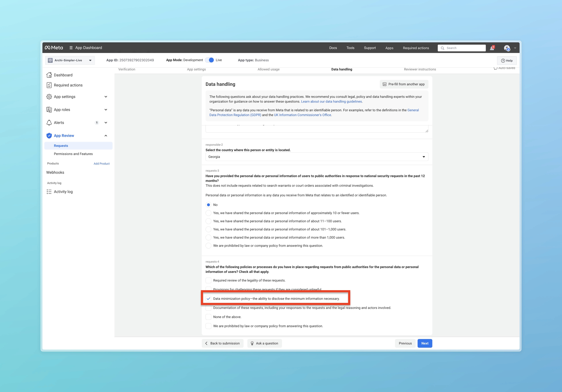This screenshot has width=562, height=392.
Task: Open the Georgia country dropdown
Action: pyautogui.click(x=317, y=157)
